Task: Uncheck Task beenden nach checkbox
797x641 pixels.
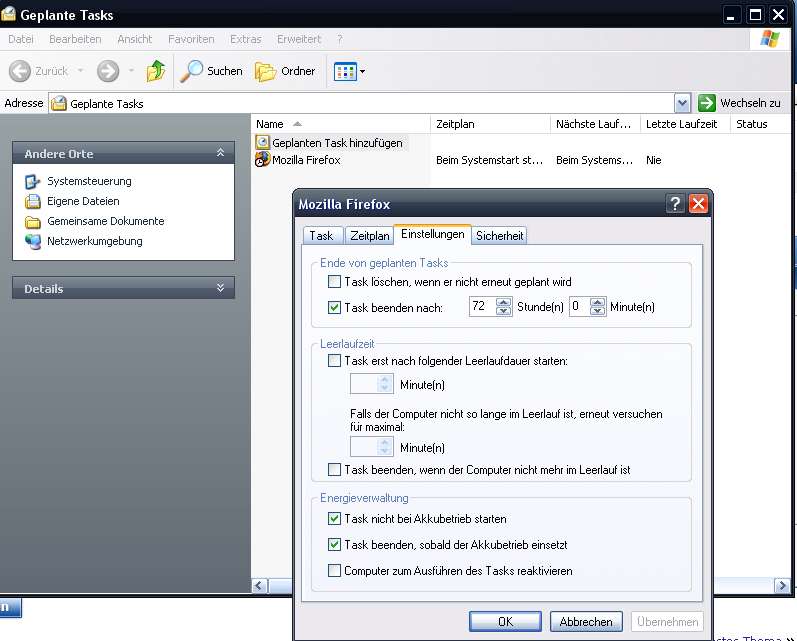Action: pyautogui.click(x=334, y=308)
